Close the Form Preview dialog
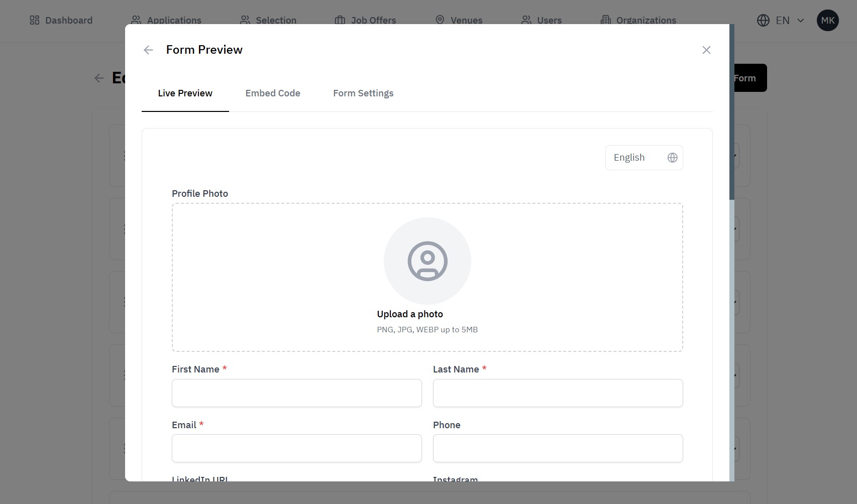Image resolution: width=857 pixels, height=504 pixels. click(706, 50)
